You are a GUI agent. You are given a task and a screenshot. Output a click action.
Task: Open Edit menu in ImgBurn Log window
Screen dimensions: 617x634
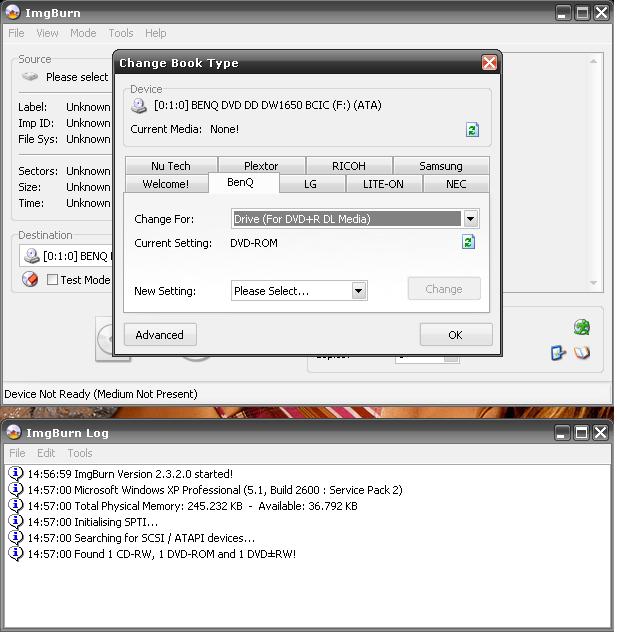coord(46,454)
